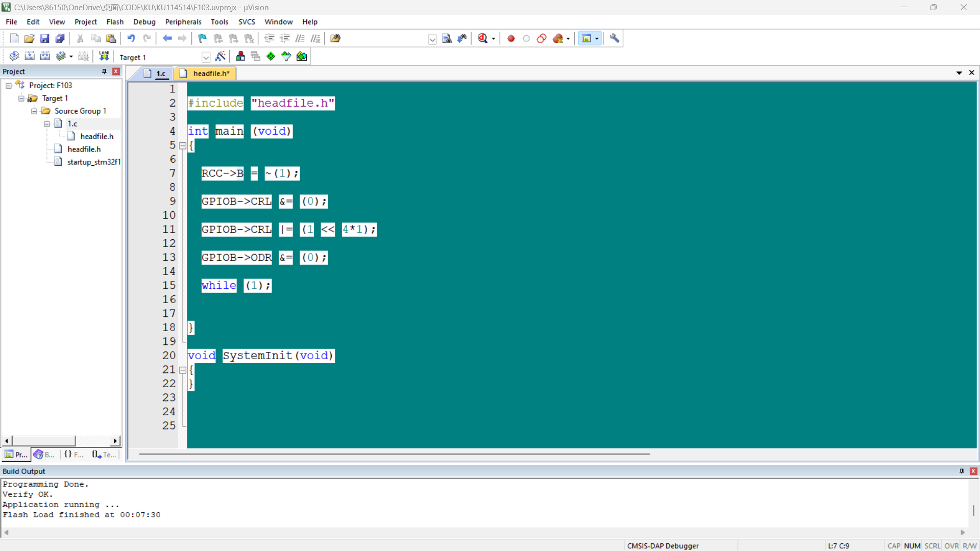The image size is (980, 551).
Task: Switch to Templates panel tab
Action: [104, 455]
